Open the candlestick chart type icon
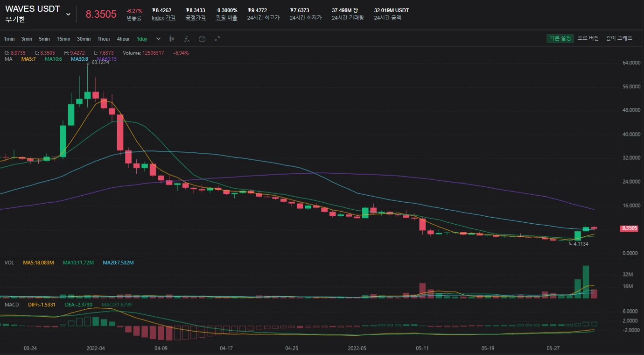 coord(172,39)
